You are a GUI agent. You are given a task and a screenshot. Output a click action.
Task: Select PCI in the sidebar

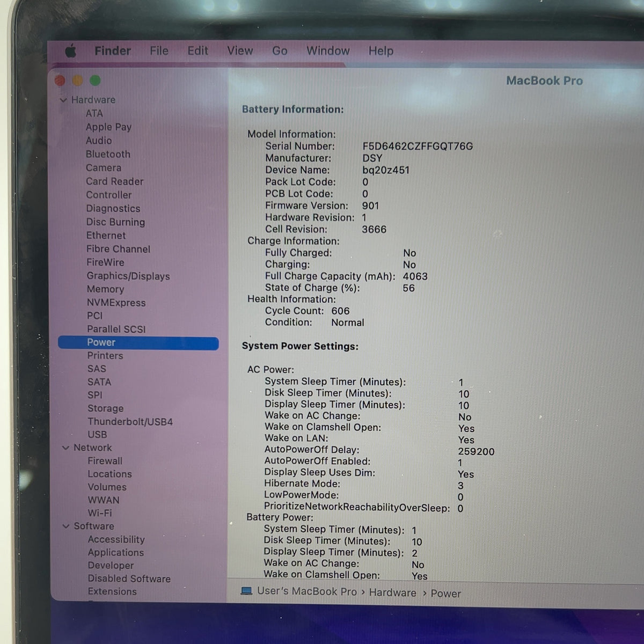94,316
